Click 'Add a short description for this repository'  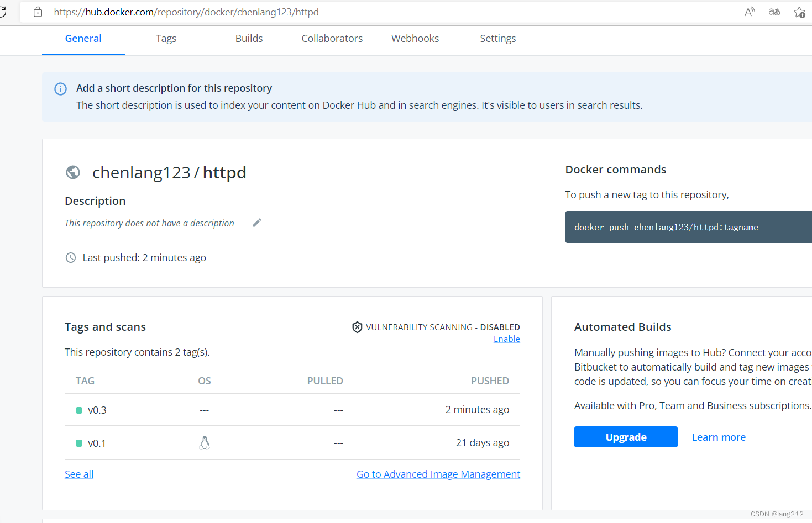[x=174, y=88]
